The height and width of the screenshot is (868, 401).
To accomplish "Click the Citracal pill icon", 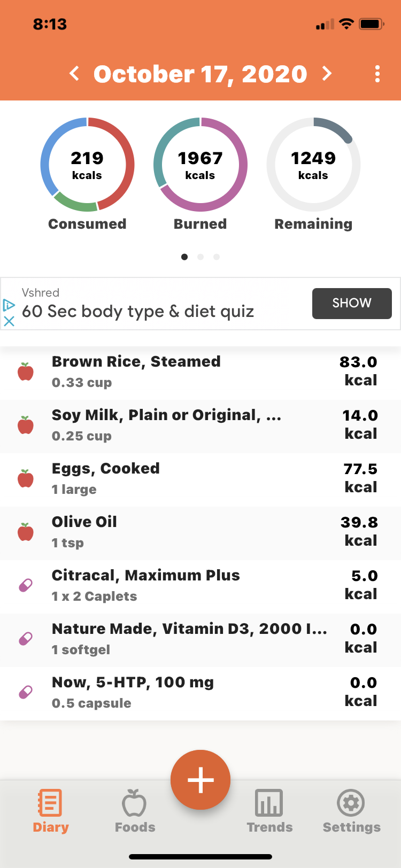I will pyautogui.click(x=26, y=585).
